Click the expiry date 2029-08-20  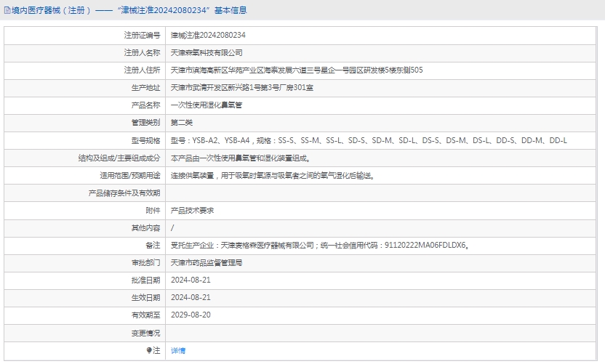191,315
